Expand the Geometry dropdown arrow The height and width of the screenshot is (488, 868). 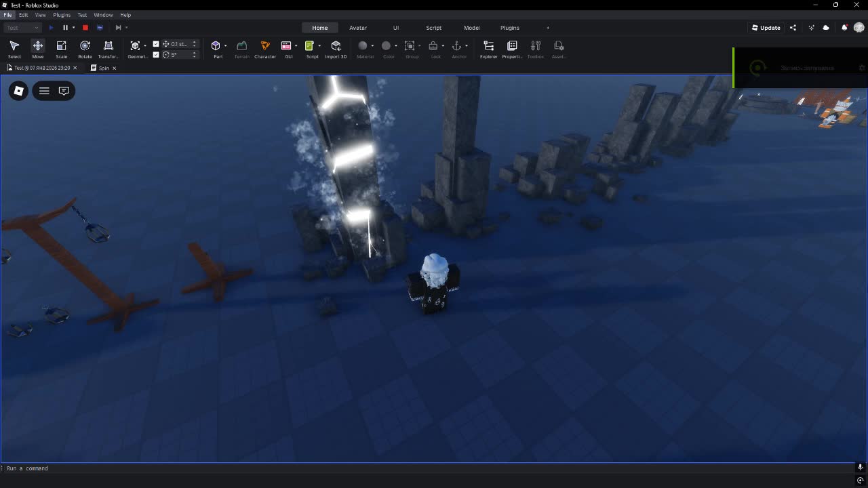pyautogui.click(x=144, y=45)
